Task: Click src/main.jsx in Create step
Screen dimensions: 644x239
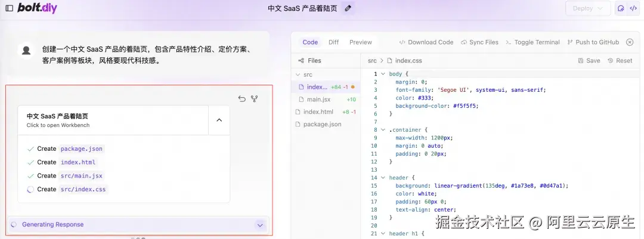Action: tap(81, 176)
